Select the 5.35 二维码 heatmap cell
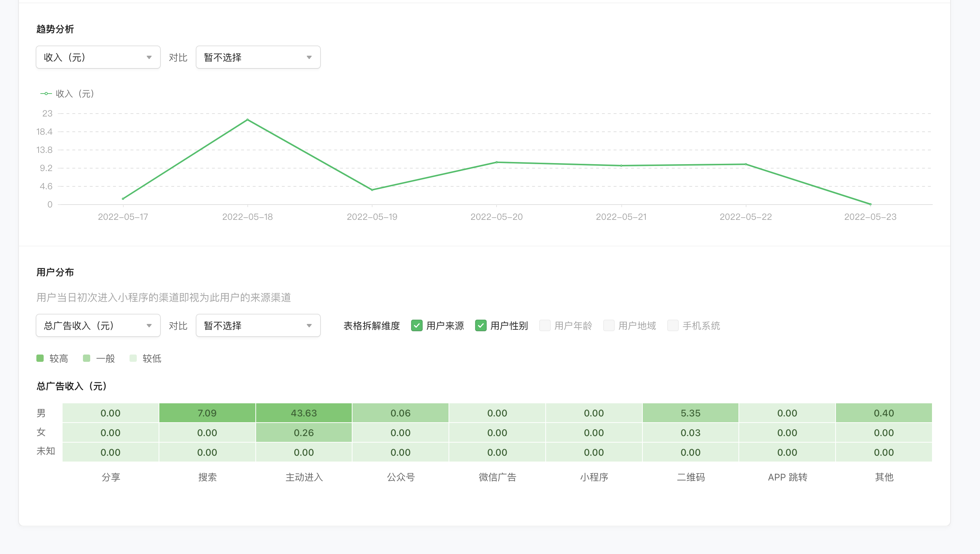This screenshot has width=980, height=554. tap(690, 413)
